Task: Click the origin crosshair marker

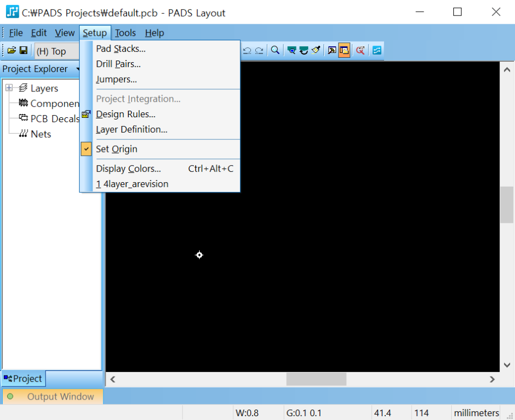Action: pos(199,255)
